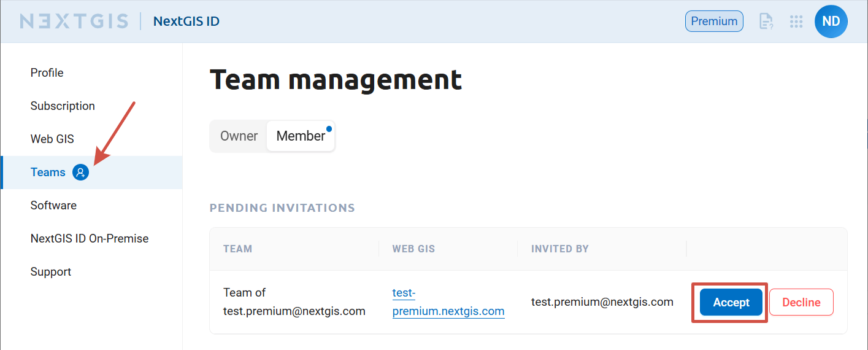Screen dimensions: 868x350
Task: Switch to the Owner tab
Action: 239,136
